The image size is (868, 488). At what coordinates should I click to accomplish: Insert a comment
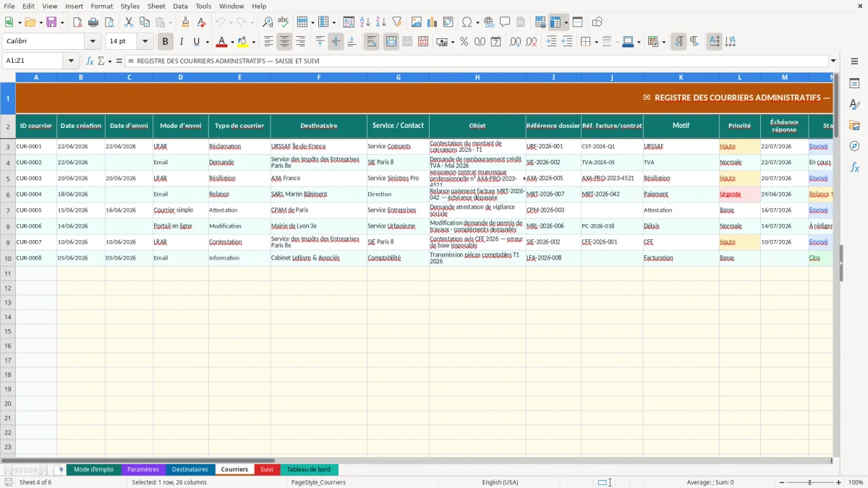tap(505, 22)
